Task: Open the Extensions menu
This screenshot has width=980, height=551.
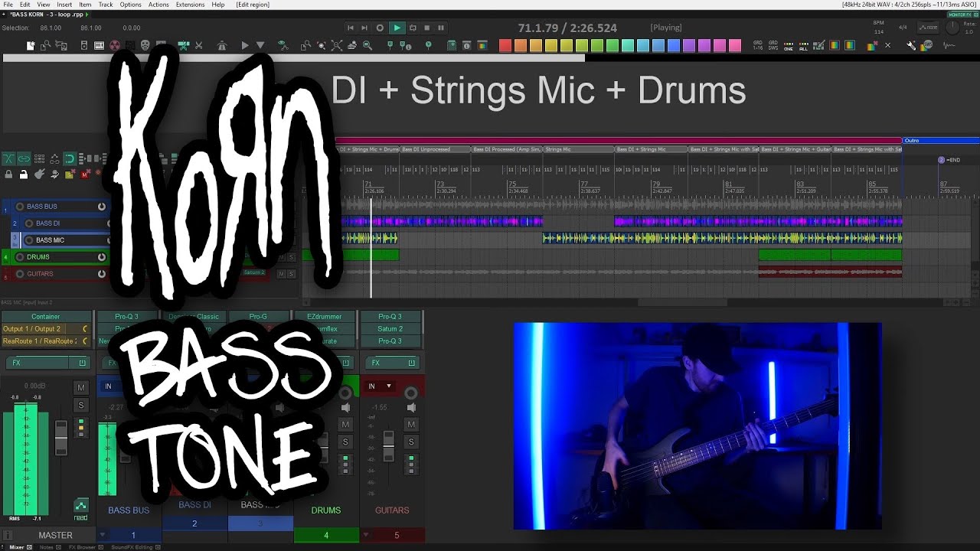Action: (x=190, y=5)
